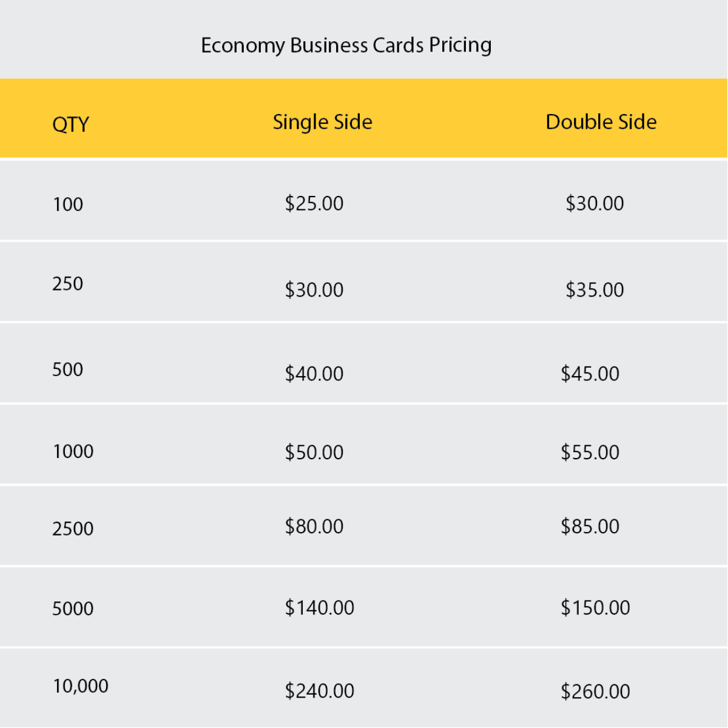Select the 250 quantity cell
Screen dimensions: 728x728
pos(68,284)
